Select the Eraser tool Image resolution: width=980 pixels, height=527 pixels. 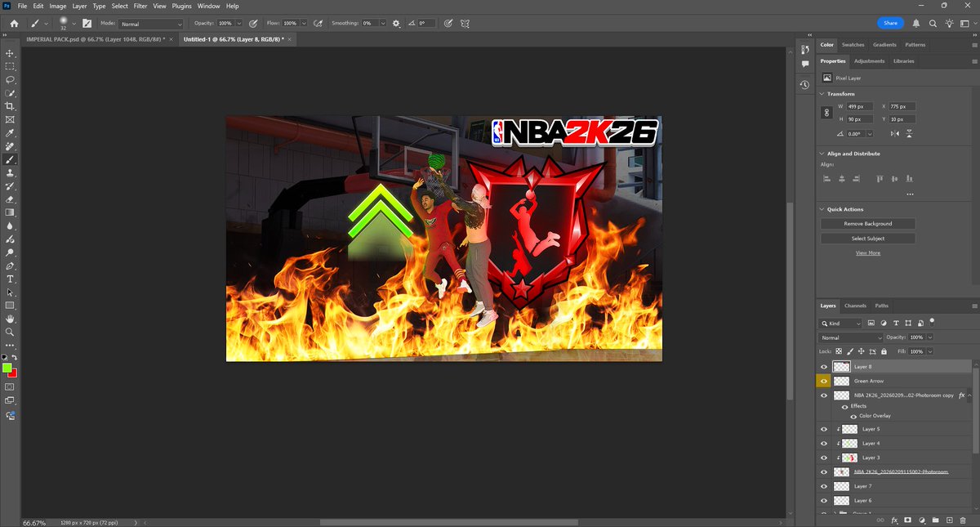(10, 199)
